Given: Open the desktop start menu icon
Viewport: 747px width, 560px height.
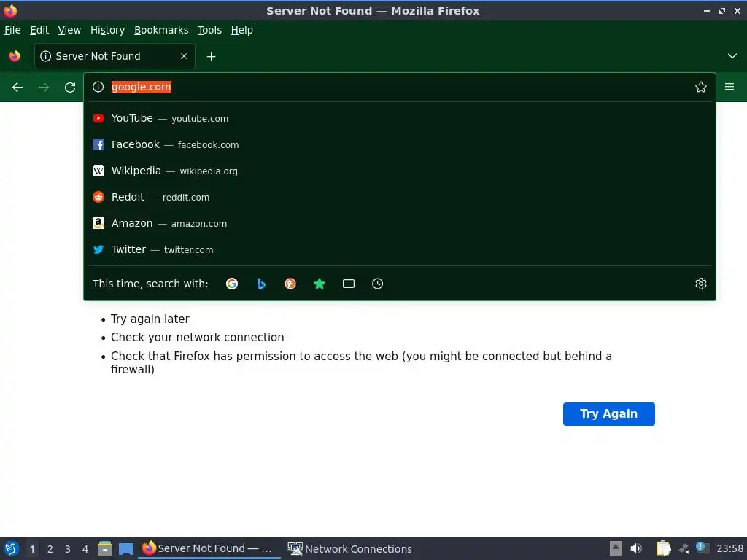Looking at the screenshot, I should pos(12,548).
